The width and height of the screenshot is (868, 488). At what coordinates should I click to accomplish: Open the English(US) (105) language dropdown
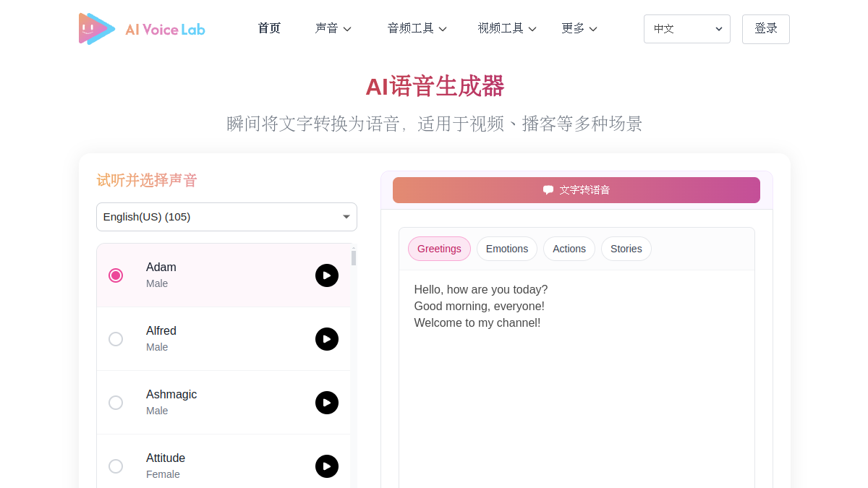click(226, 217)
